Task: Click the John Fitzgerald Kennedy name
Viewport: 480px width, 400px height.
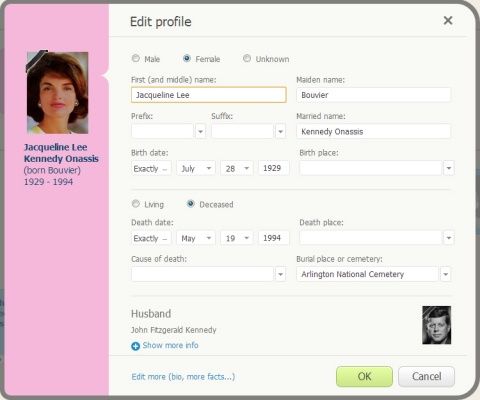Action: tap(174, 330)
